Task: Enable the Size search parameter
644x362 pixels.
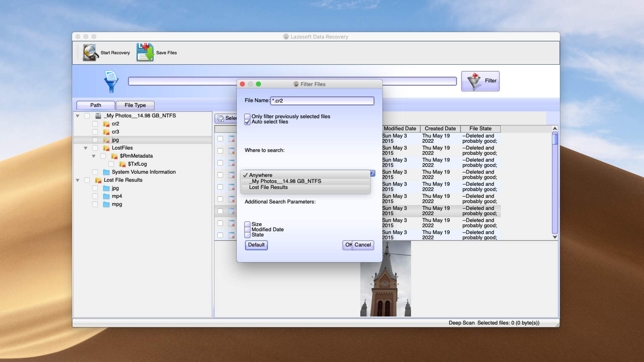Action: pos(247,224)
